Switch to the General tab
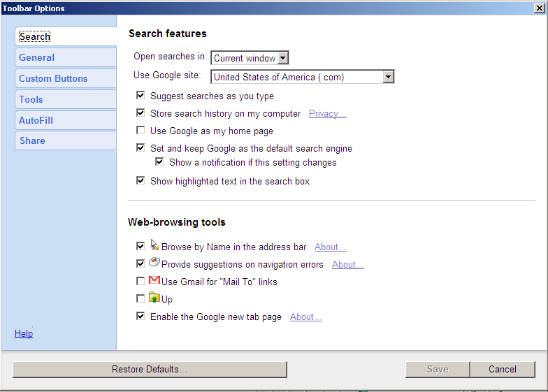This screenshot has width=548, height=392. (66, 57)
